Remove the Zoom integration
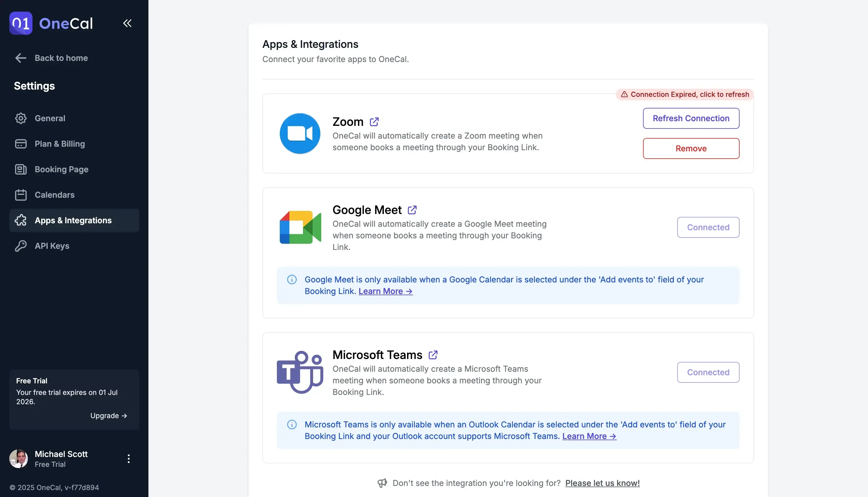The image size is (868, 497). [x=691, y=148]
